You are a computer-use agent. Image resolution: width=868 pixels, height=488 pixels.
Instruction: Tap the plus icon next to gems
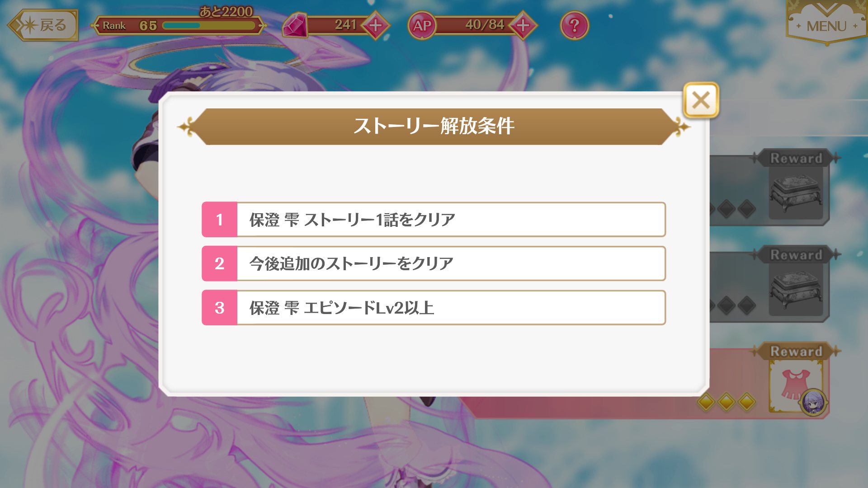click(x=375, y=25)
